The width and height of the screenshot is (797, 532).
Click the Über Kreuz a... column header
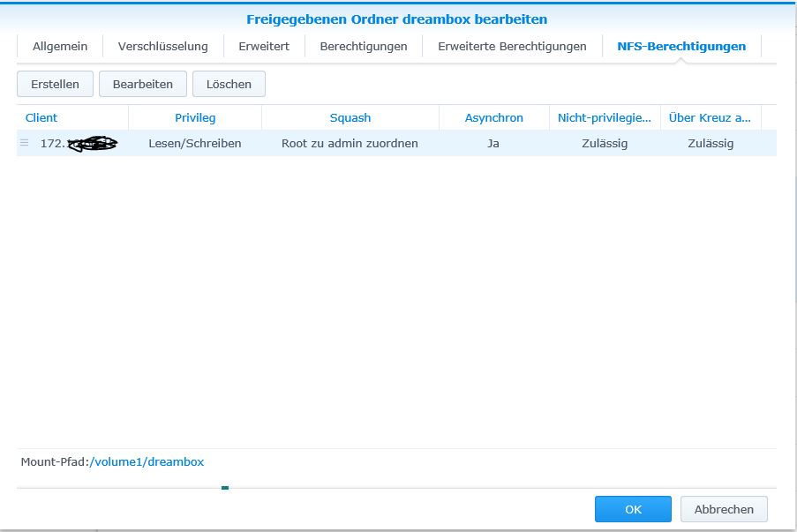click(x=710, y=117)
